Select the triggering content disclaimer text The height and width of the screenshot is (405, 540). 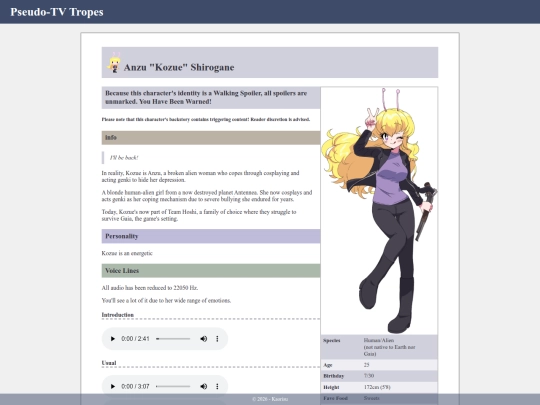[206, 120]
